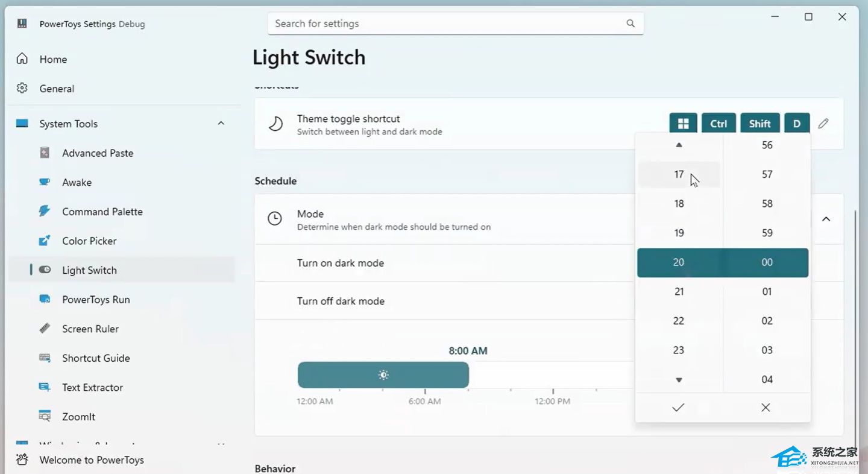Click the sun icon on the schedule bar

(x=383, y=375)
